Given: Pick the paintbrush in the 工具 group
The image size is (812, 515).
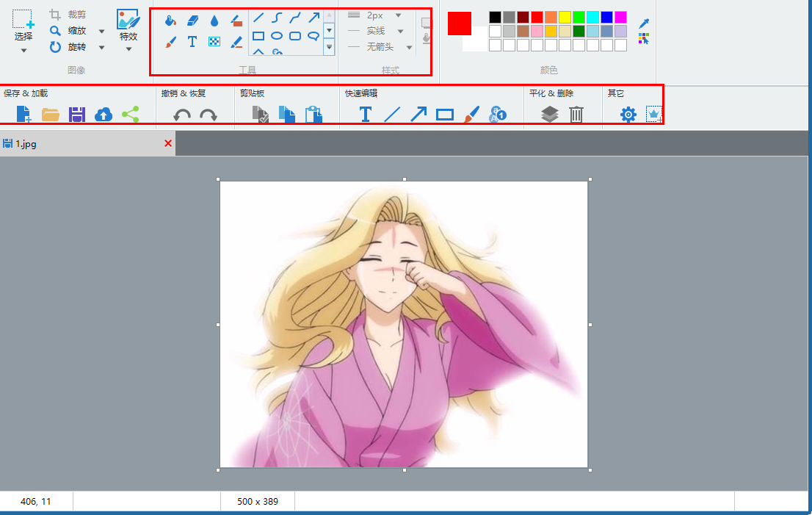Looking at the screenshot, I should (170, 42).
